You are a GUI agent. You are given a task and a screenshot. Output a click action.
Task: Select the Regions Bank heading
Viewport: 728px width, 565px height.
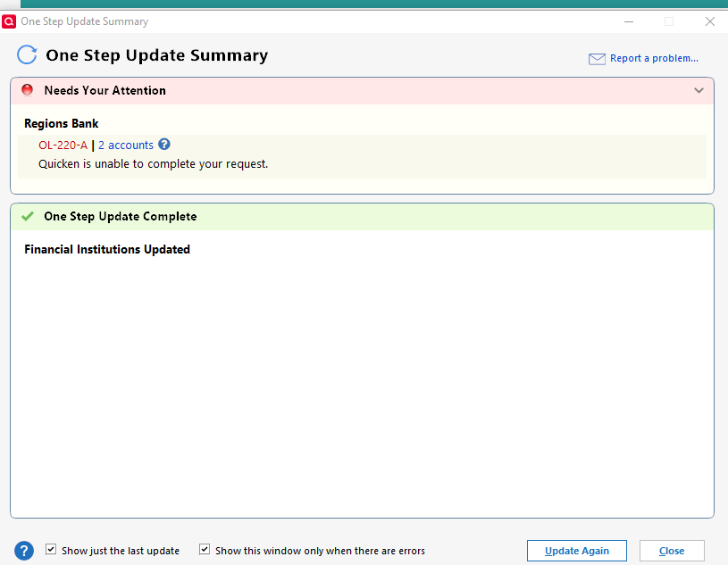[x=62, y=123]
